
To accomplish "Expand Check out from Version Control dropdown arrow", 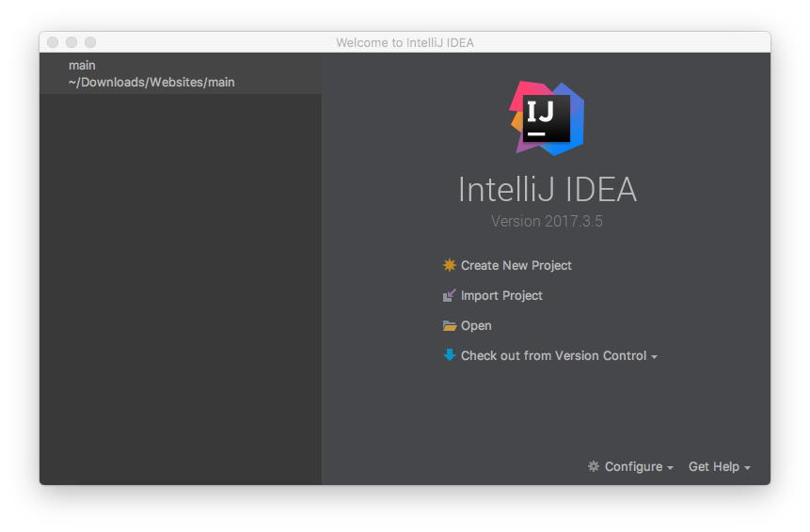I will (x=655, y=357).
